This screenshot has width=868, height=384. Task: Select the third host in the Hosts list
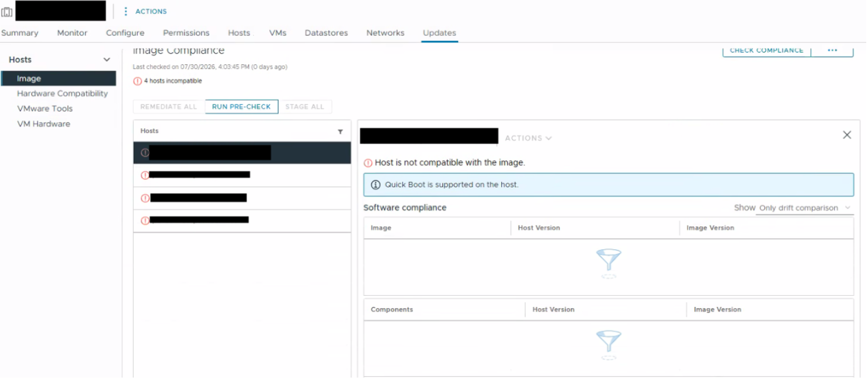click(242, 198)
